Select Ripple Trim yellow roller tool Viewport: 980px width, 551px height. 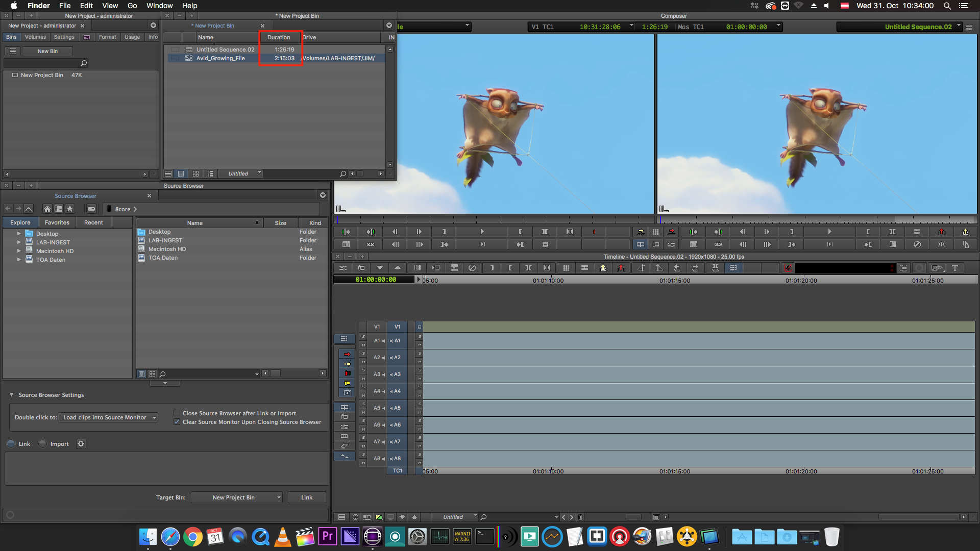click(347, 383)
